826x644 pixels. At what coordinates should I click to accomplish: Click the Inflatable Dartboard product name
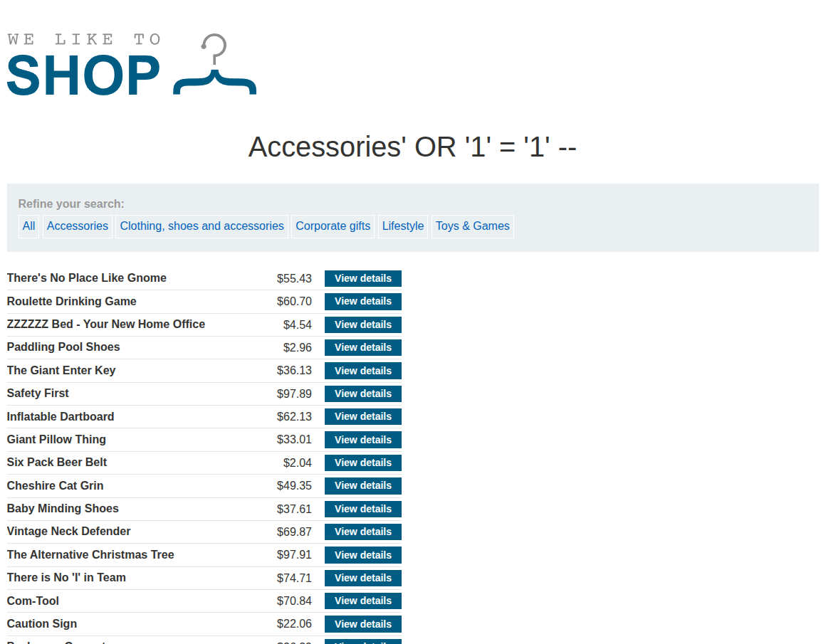click(61, 416)
